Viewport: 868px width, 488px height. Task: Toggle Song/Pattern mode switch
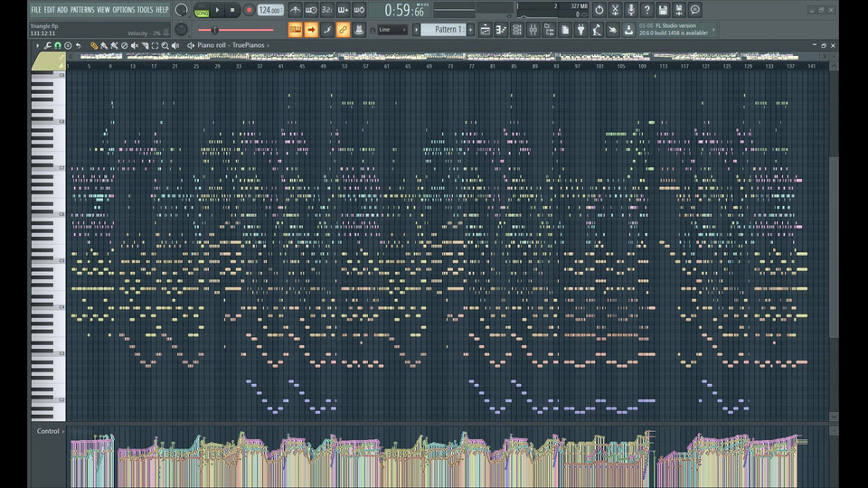[x=202, y=10]
